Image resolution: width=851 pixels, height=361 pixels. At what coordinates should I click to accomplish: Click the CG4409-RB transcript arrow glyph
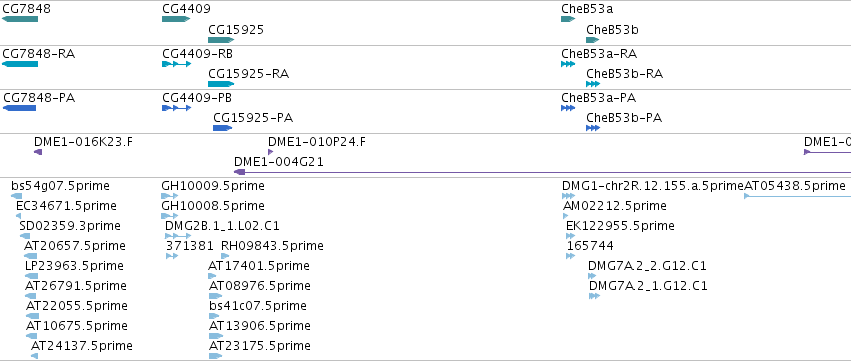176,64
